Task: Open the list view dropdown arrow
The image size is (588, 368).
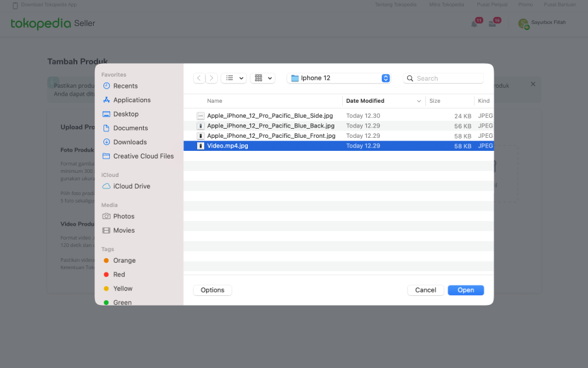Action: (241, 78)
